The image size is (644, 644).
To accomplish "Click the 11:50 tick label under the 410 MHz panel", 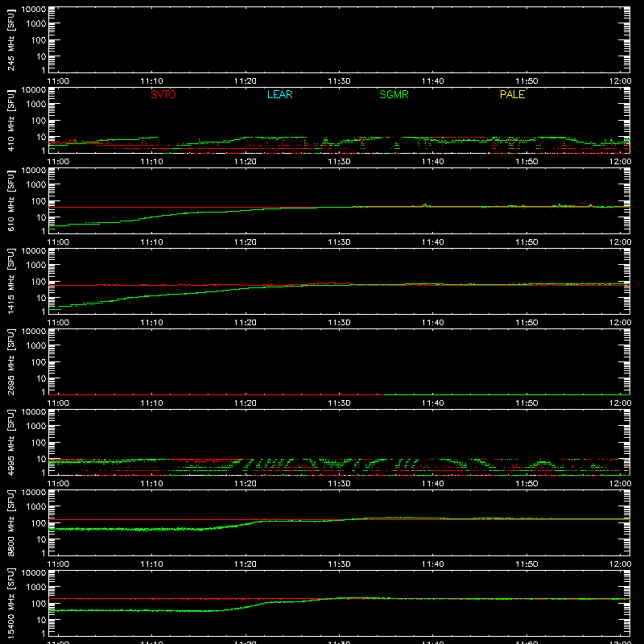I will point(526,162).
